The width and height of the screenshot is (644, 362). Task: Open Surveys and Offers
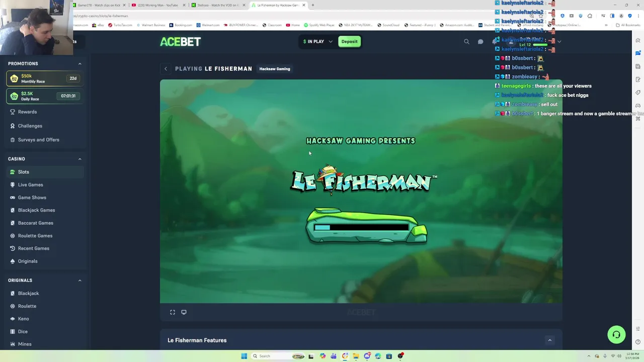coord(44,140)
